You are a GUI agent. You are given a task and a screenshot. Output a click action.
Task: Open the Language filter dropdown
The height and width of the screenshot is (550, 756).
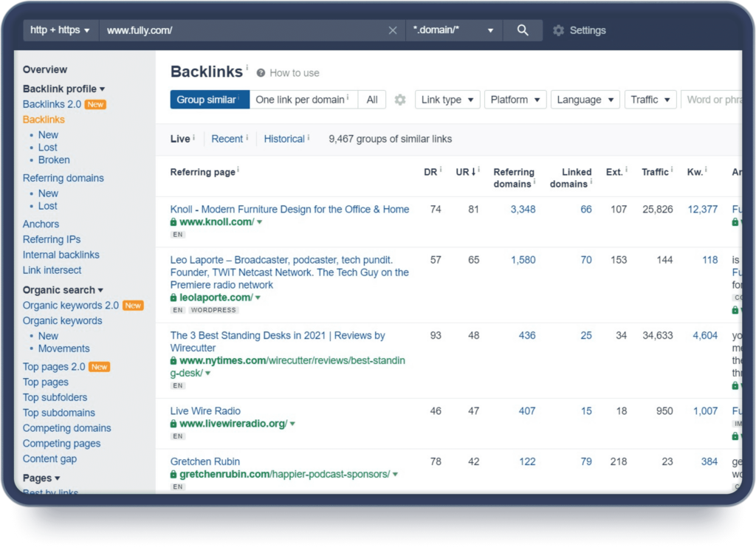click(x=585, y=100)
